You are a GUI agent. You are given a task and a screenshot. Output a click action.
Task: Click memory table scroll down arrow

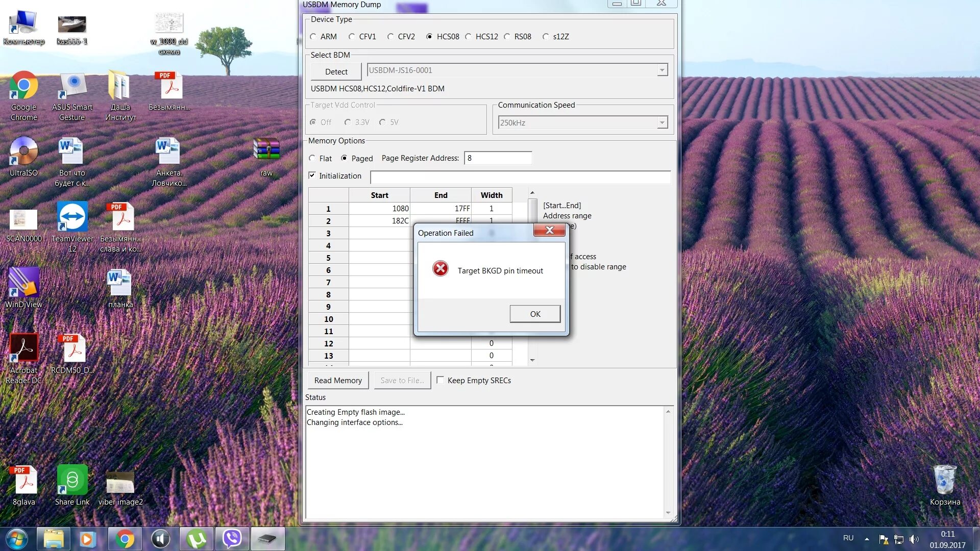pos(532,360)
